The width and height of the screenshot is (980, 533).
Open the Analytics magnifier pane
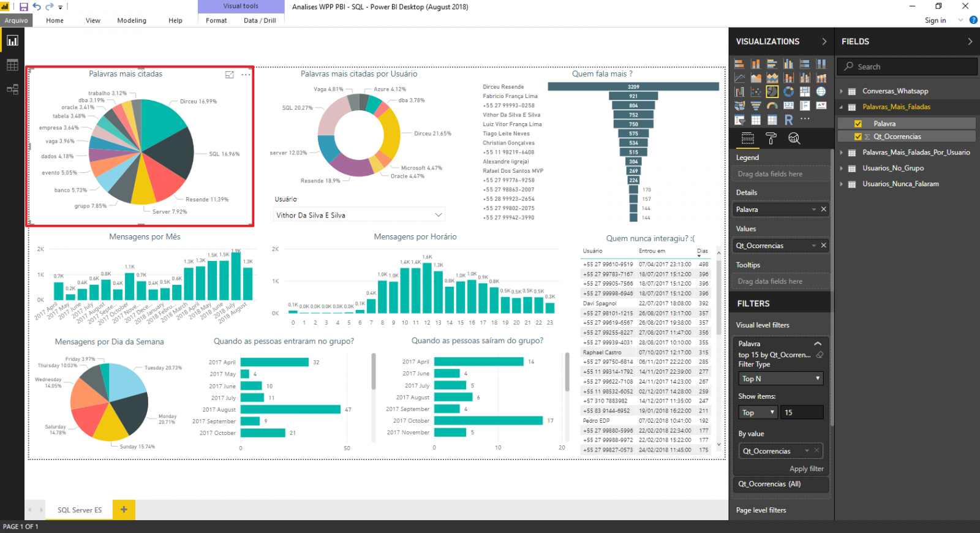794,139
